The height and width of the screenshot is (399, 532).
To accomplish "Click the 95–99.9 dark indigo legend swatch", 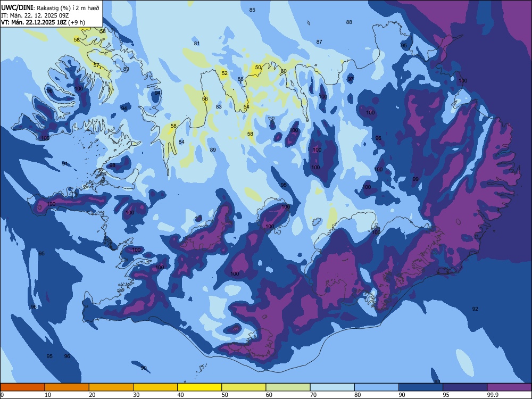I will pos(465,387).
